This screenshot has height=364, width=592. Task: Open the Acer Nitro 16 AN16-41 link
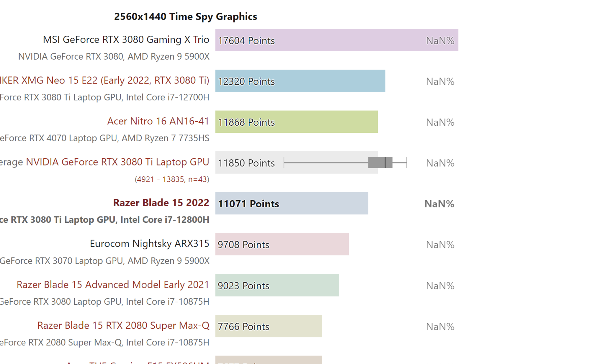158,121
